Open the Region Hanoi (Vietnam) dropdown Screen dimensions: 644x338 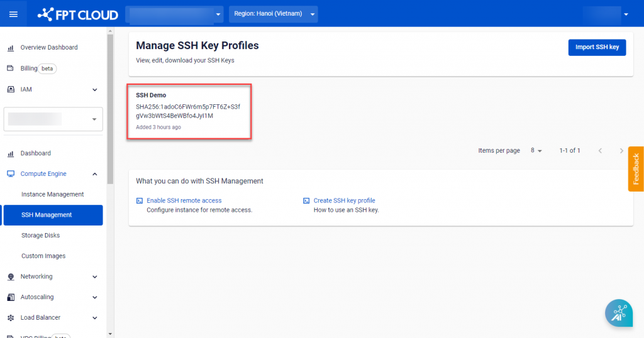[273, 14]
